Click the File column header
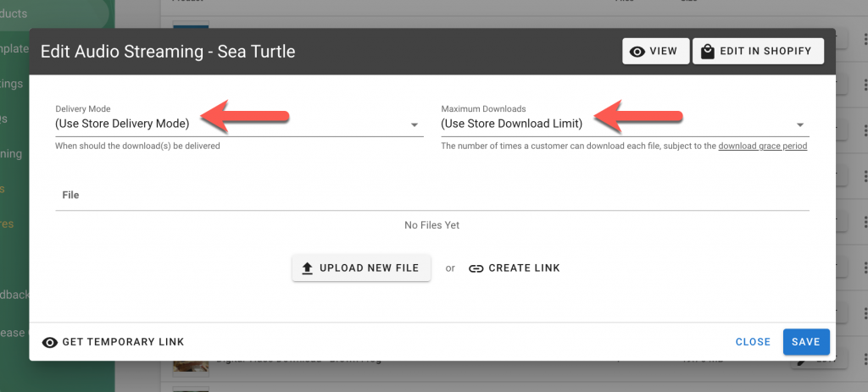Image resolution: width=868 pixels, height=392 pixels. tap(70, 196)
